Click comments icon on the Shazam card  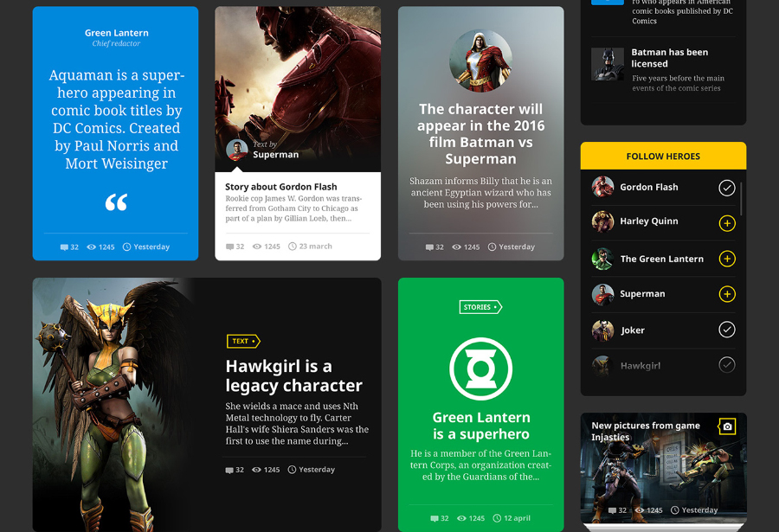[x=429, y=247]
